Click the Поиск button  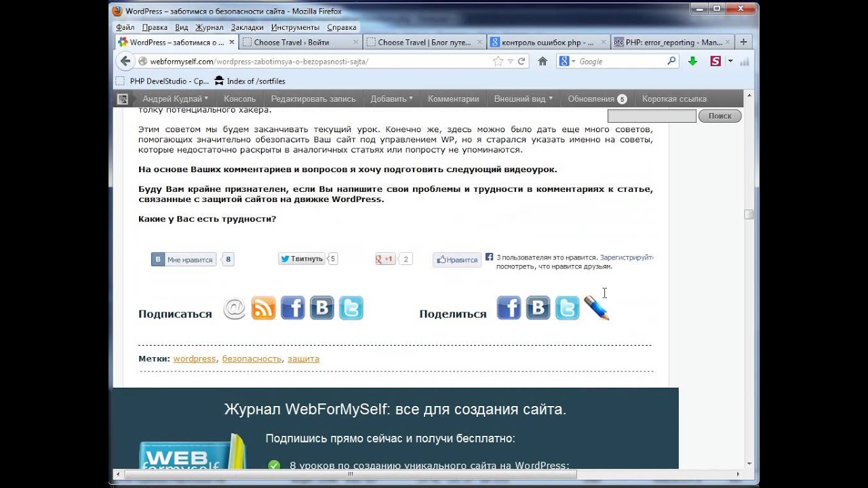(x=719, y=116)
